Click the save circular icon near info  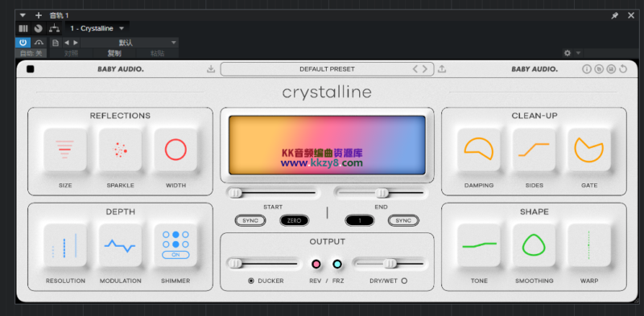tap(611, 69)
